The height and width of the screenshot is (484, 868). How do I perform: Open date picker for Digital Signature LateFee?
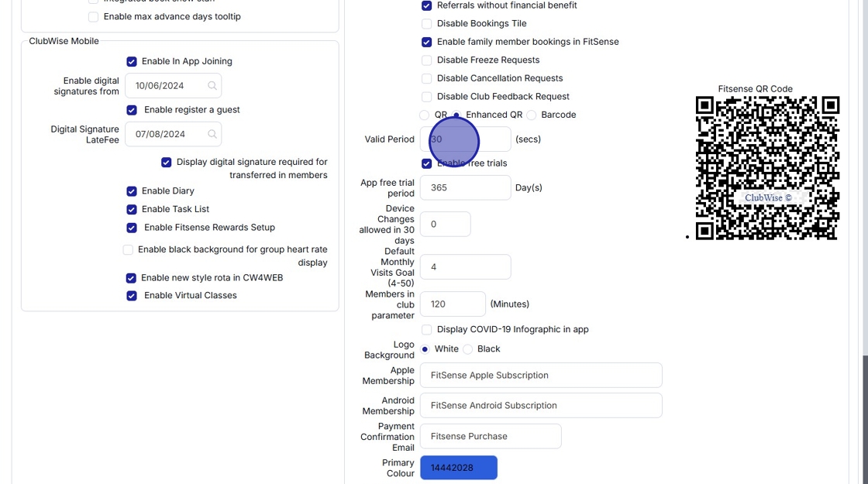pos(212,135)
